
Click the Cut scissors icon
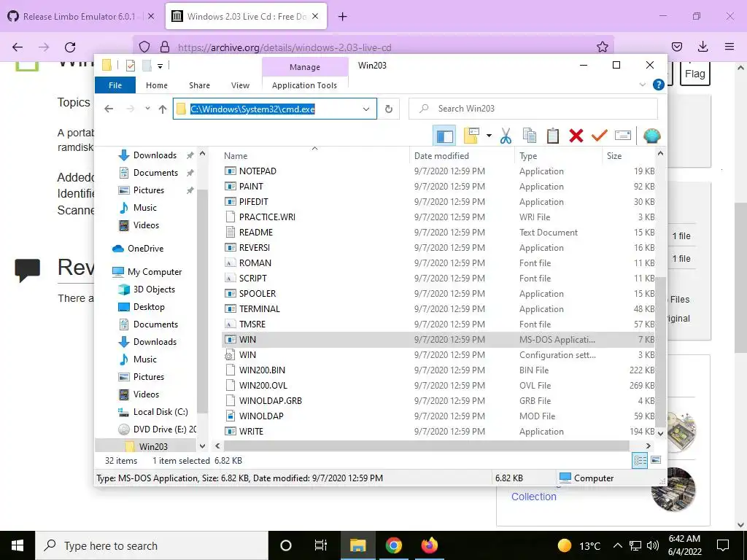(506, 136)
